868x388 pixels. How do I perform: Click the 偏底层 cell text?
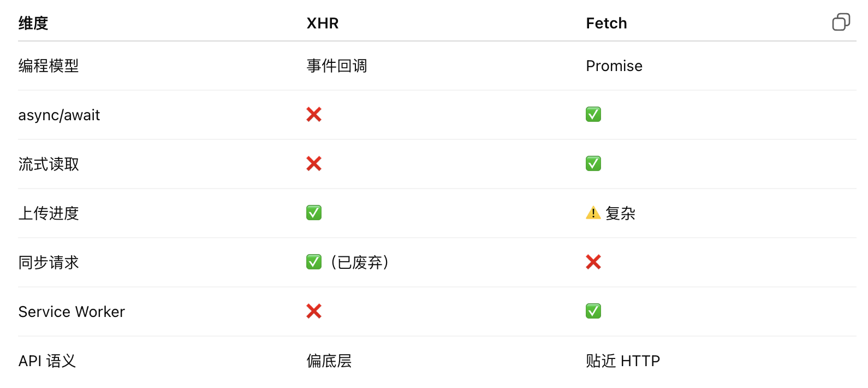(x=329, y=361)
